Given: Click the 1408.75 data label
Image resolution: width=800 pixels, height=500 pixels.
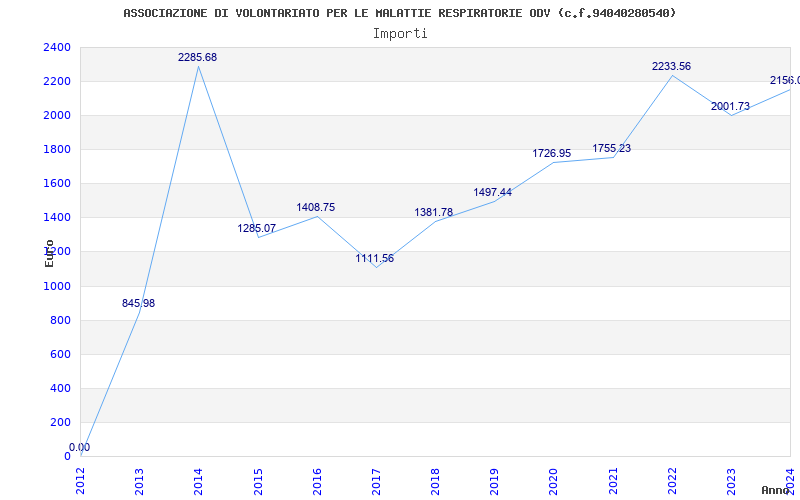Looking at the screenshot, I should (316, 208).
